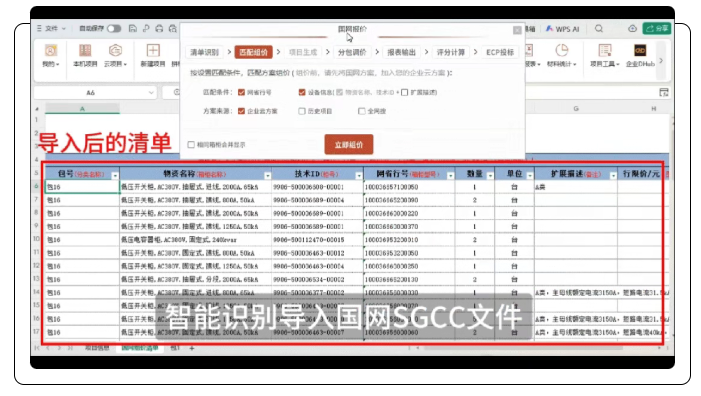Select the ECP投标 step tab
701x396 pixels.
click(x=500, y=52)
